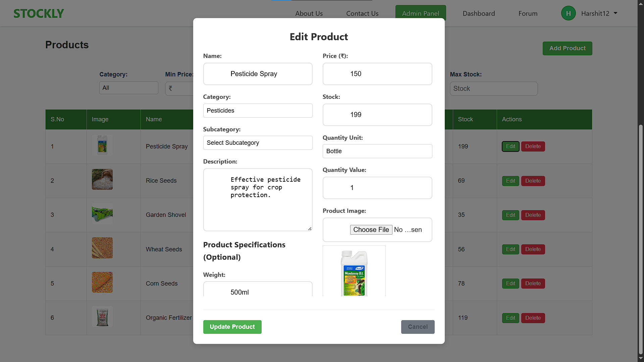Click the page vertical scrollbar
The width and height of the screenshot is (644, 362).
click(x=641, y=239)
